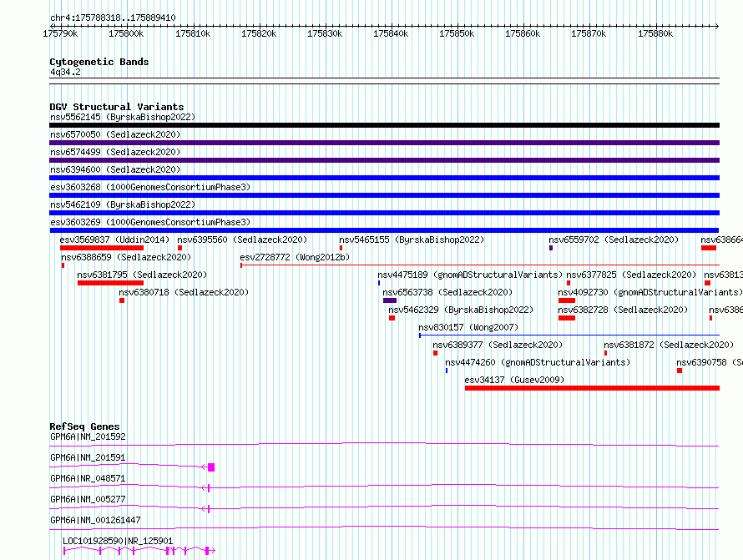Click the red esv34137 (Gusev2009) bar
Image resolution: width=743 pixels, height=560 pixels.
pos(591,388)
